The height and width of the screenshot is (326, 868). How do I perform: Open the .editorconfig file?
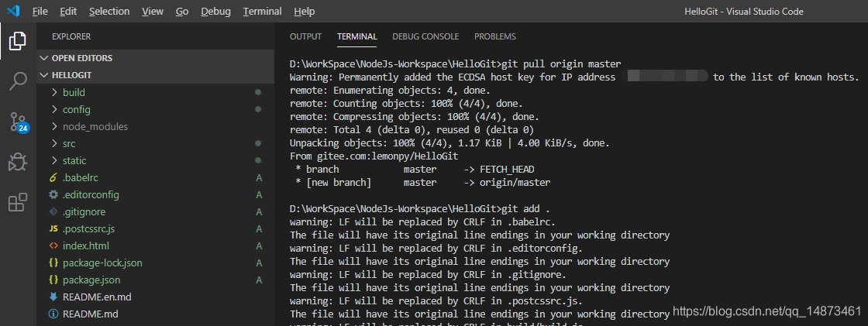tap(156, 195)
